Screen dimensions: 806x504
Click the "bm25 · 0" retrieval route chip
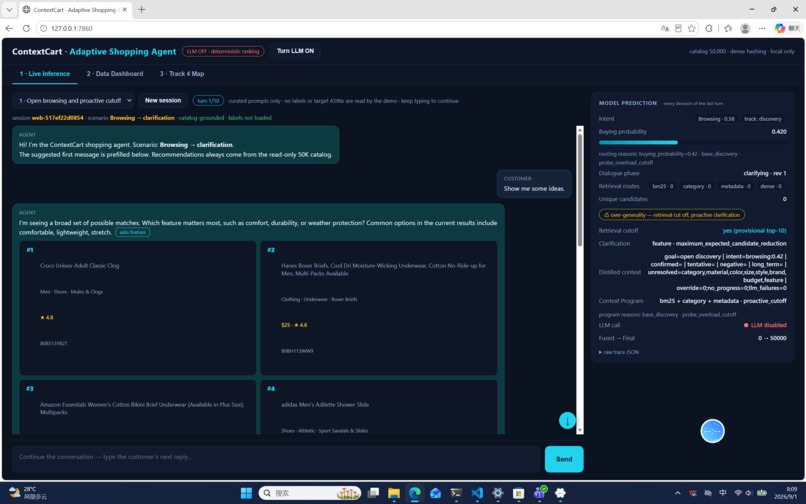click(663, 186)
